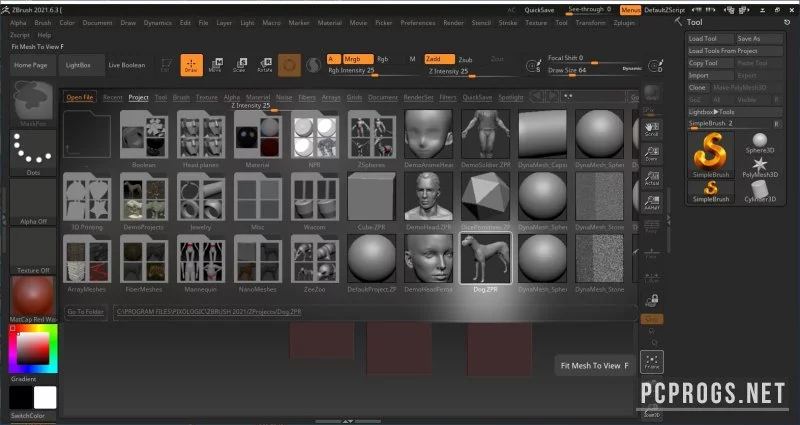Click the Zoom canvas icon
Screen dimensions: 800x425
(652, 154)
